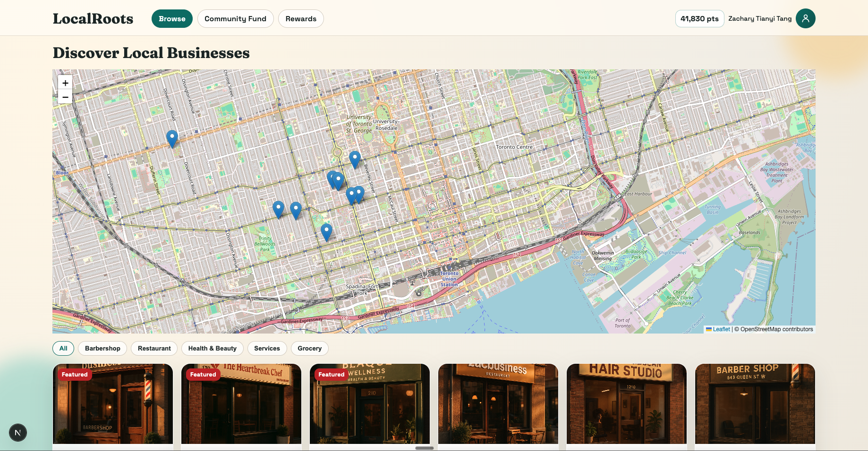Switch to the Browse tab
The height and width of the screenshot is (451, 868).
(172, 19)
